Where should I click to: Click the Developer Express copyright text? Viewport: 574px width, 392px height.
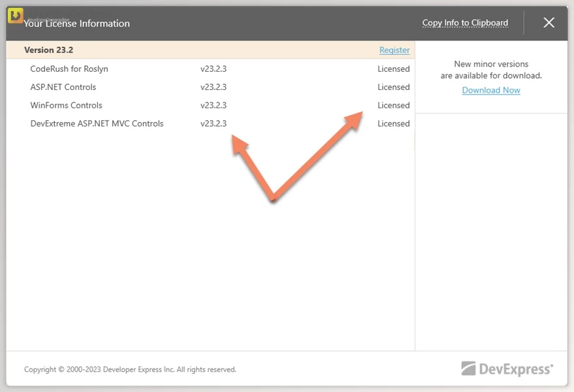(x=130, y=370)
